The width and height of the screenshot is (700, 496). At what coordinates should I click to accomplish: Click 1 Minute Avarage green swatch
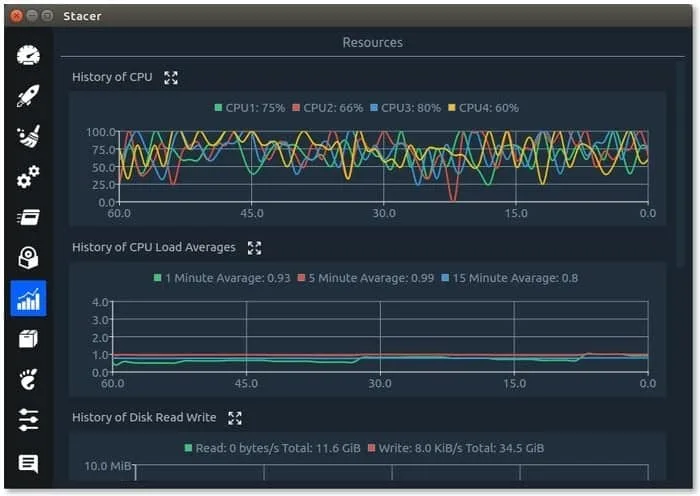pyautogui.click(x=158, y=278)
